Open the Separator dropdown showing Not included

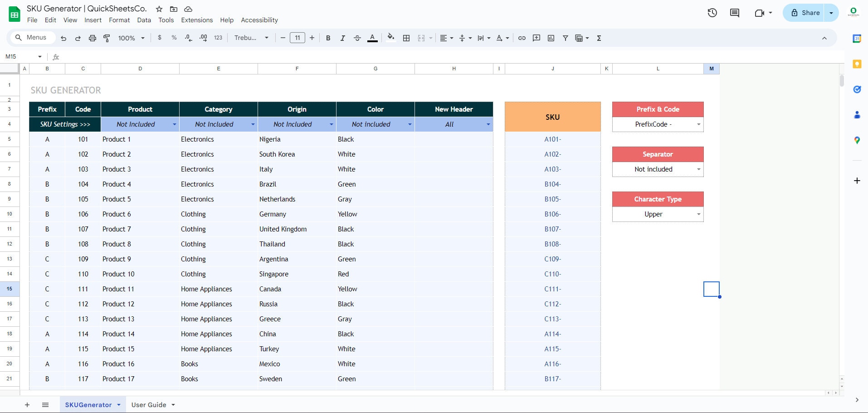[x=698, y=169]
